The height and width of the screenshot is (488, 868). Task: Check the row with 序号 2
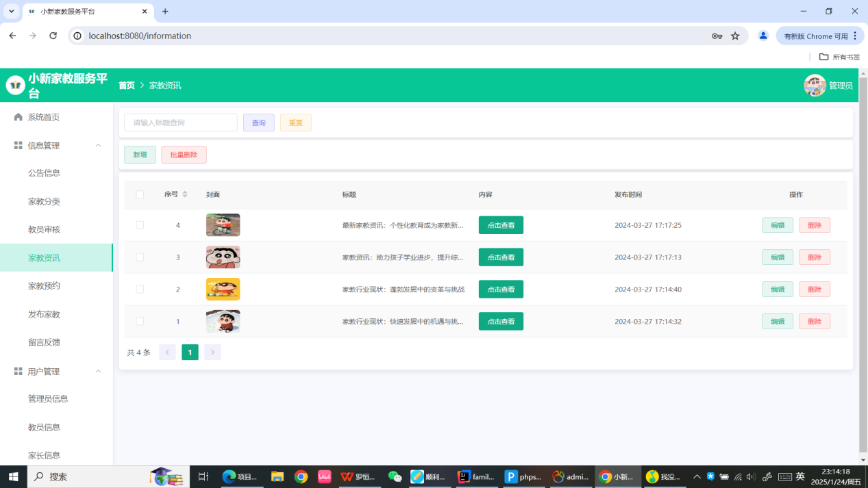click(x=140, y=290)
